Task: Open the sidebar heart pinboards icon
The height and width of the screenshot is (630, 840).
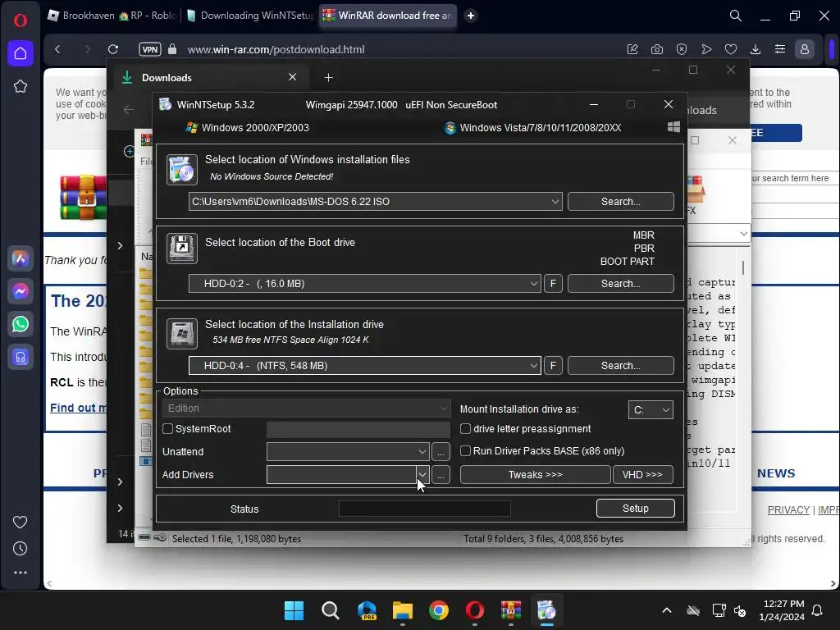Action: click(21, 522)
